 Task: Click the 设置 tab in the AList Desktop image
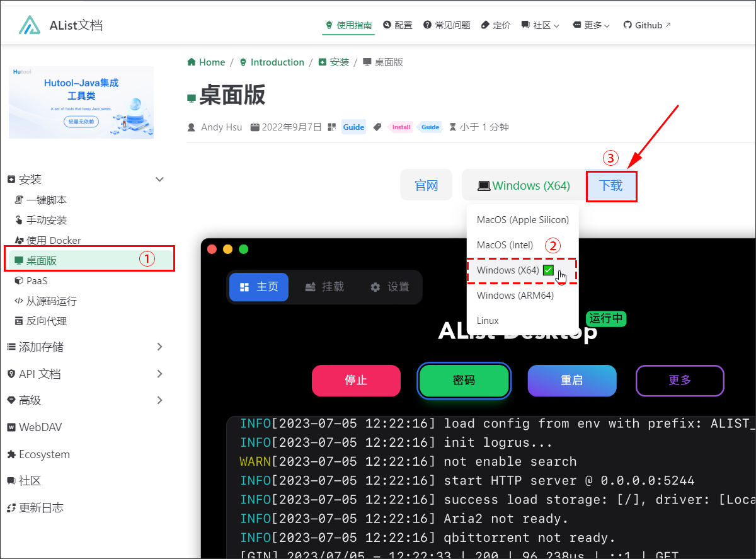coord(390,287)
